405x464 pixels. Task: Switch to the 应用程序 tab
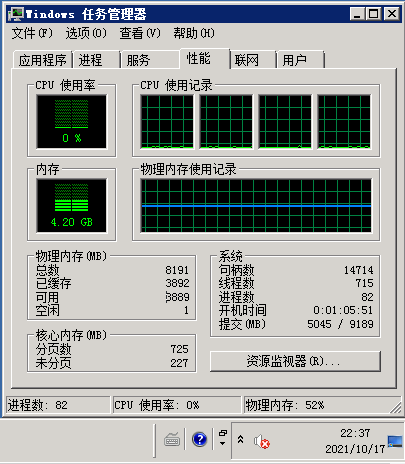(x=43, y=60)
